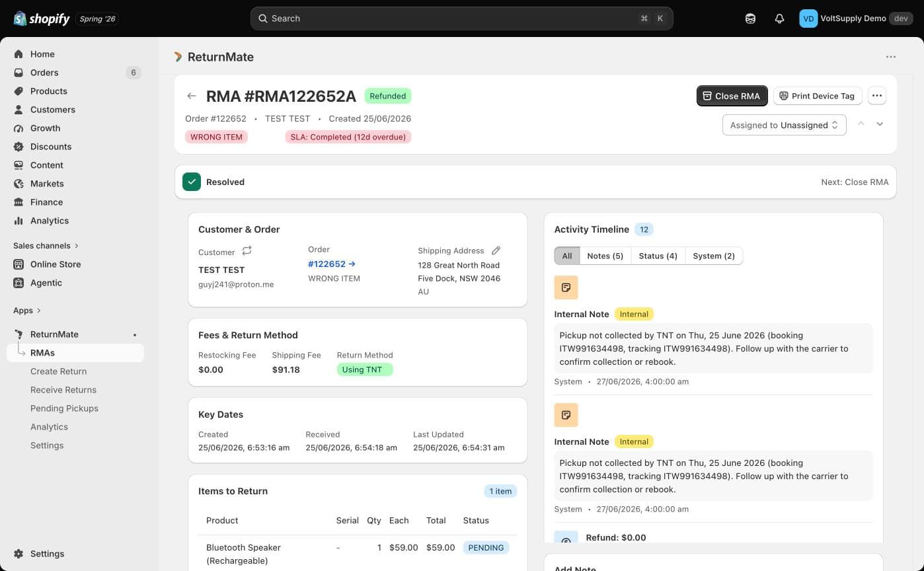Open ReturnMate Analytics submenu item
The height and width of the screenshot is (571, 924).
click(x=49, y=427)
